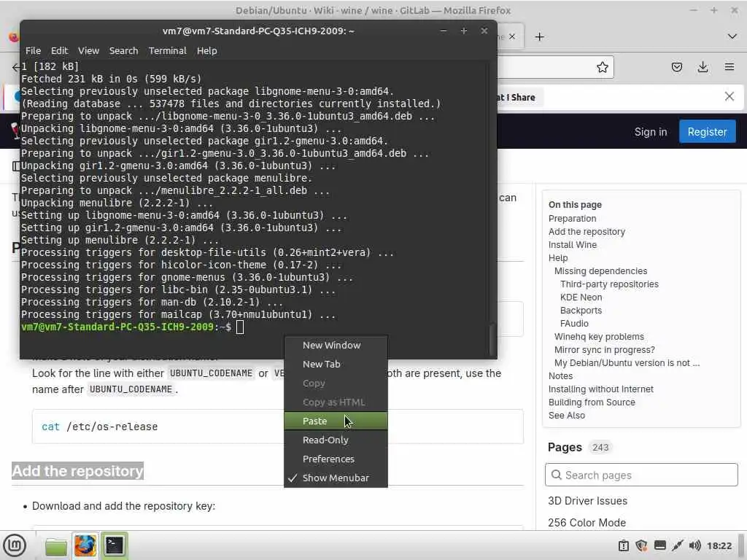Jump to Preparation section link

tap(572, 219)
